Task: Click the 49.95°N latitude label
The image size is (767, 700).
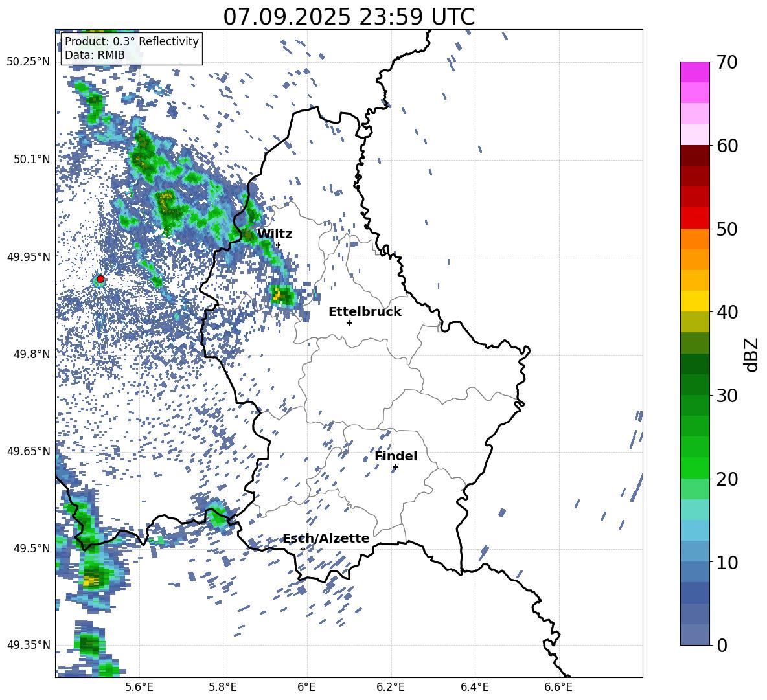Action: coord(29,256)
